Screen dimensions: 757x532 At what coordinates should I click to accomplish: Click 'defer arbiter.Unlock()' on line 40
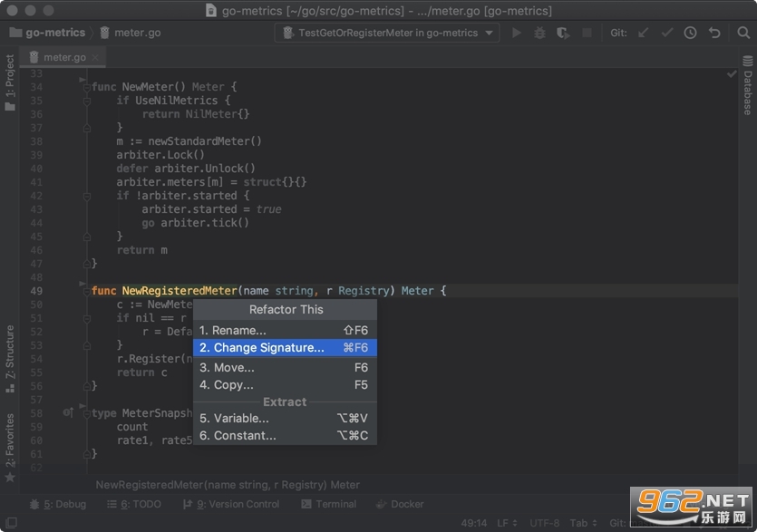coord(186,169)
